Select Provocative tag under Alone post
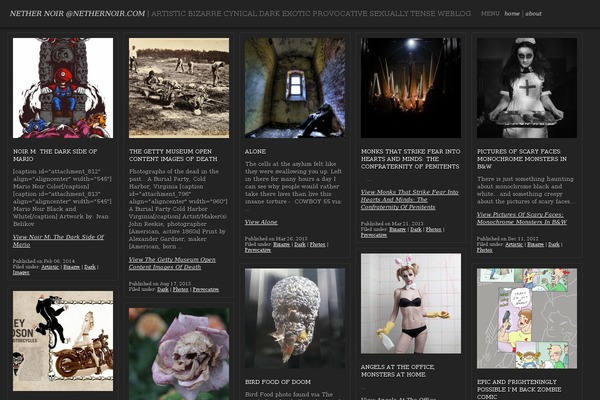 coord(258,250)
